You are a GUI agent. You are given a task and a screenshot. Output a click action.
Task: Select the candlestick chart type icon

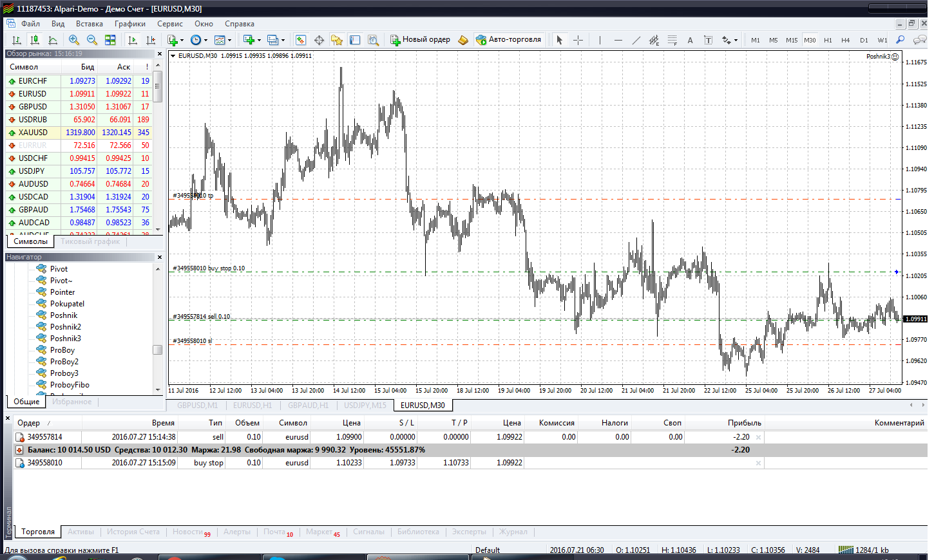[x=35, y=40]
